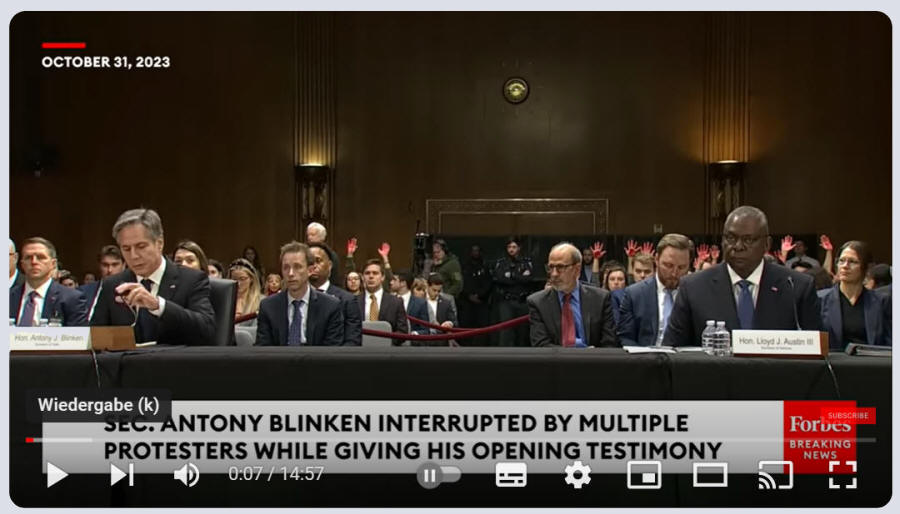Viewport: 900px width, 514px height.
Task: Enable theater mode view
Action: 710,475
